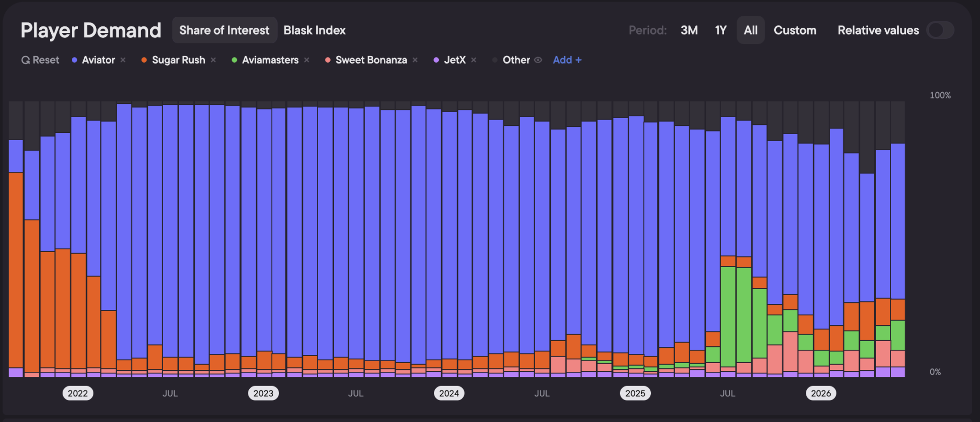Remove JetX from the legend

point(474,60)
